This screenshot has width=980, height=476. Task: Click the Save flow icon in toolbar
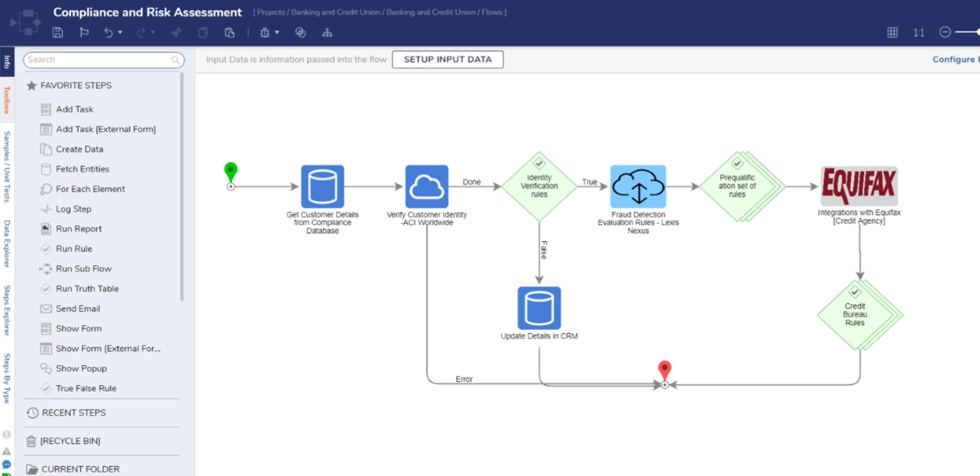pyautogui.click(x=58, y=33)
